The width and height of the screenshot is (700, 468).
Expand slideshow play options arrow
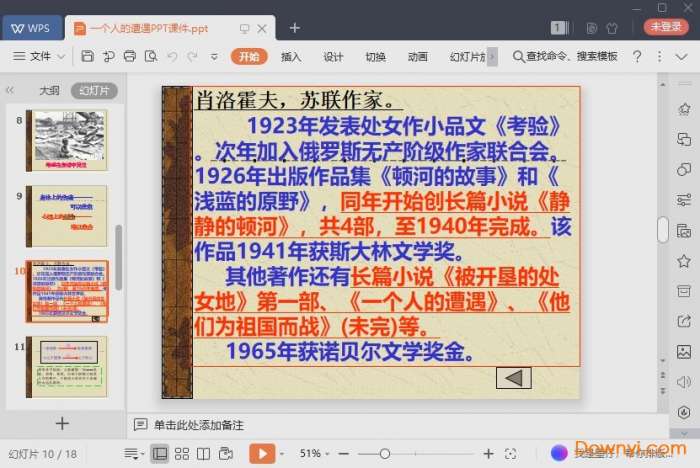click(x=282, y=454)
